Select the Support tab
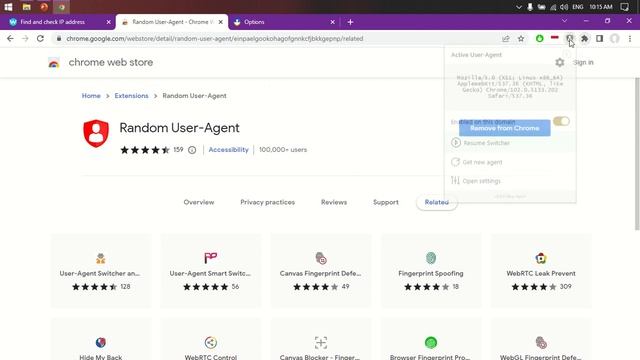Screen dimensions: 640x360 pyautogui.click(x=386, y=202)
